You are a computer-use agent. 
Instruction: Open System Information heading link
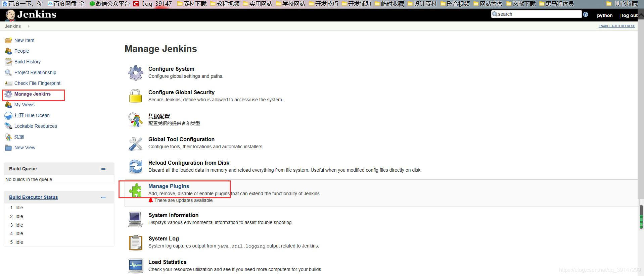click(174, 215)
